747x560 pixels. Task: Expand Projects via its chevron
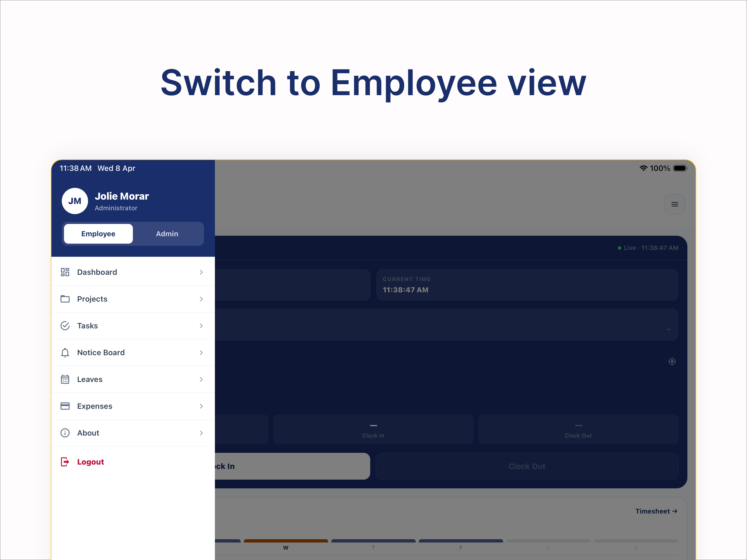201,299
